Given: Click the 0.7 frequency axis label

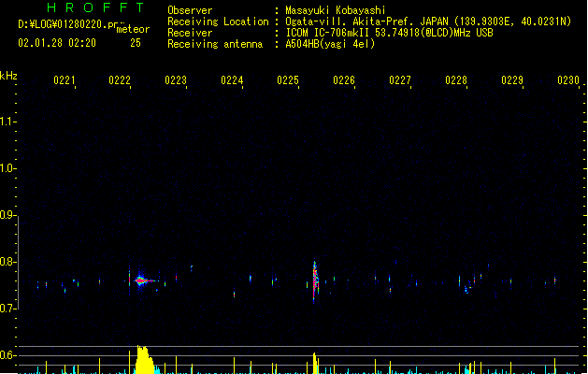Looking at the screenshot, I should (x=7, y=309).
